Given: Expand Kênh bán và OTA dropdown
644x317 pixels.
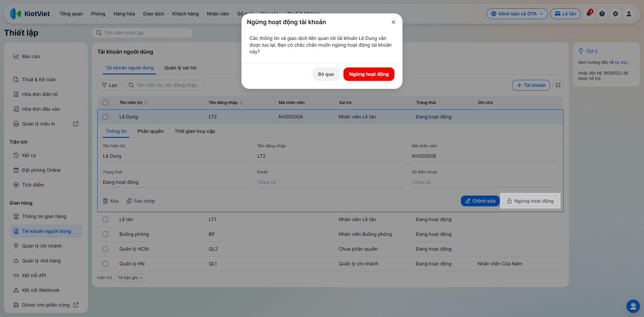Looking at the screenshot, I should point(517,14).
